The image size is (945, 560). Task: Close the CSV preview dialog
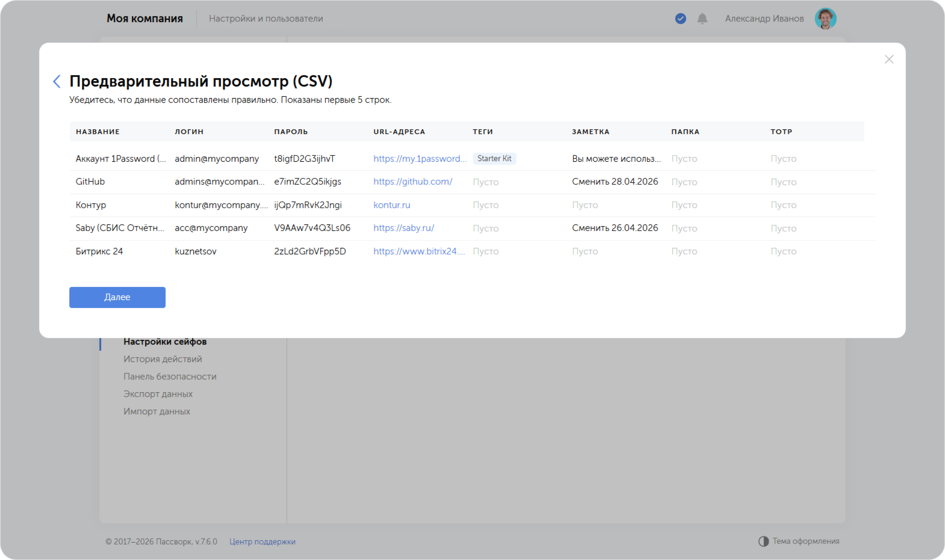coord(889,59)
